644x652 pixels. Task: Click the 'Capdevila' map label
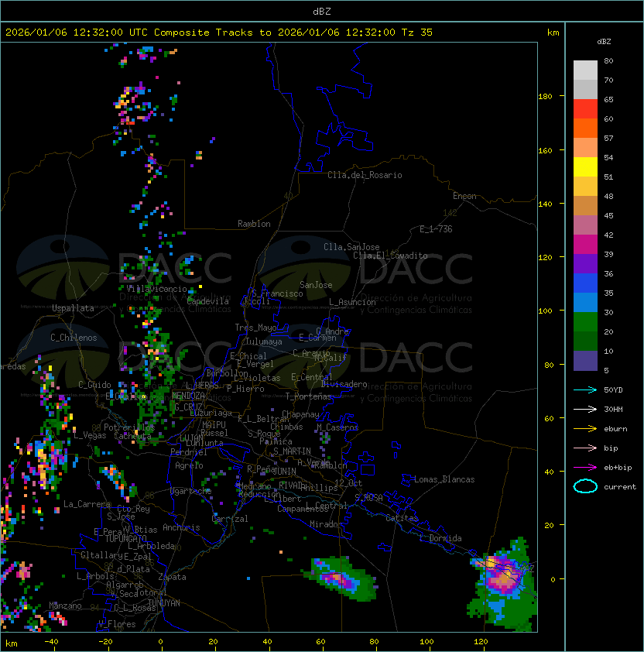point(208,301)
